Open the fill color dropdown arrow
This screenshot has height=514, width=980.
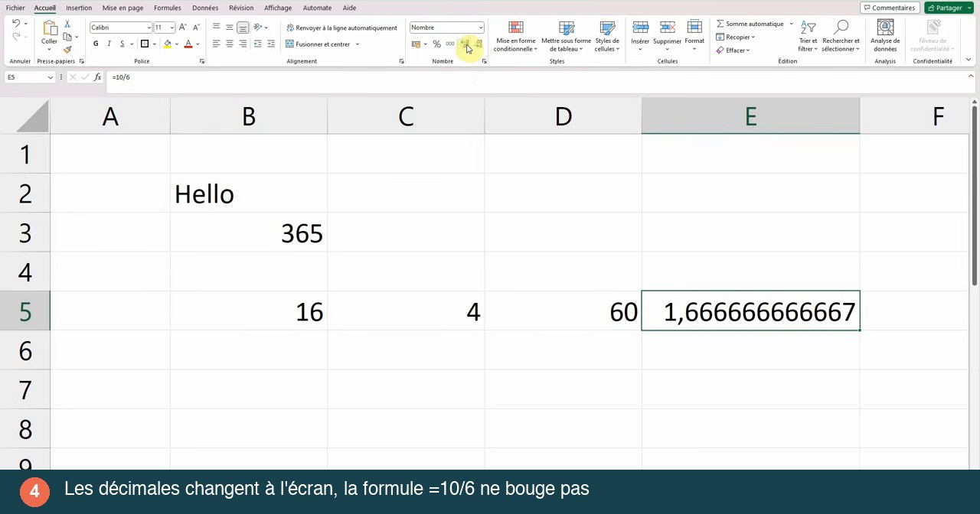pyautogui.click(x=176, y=44)
